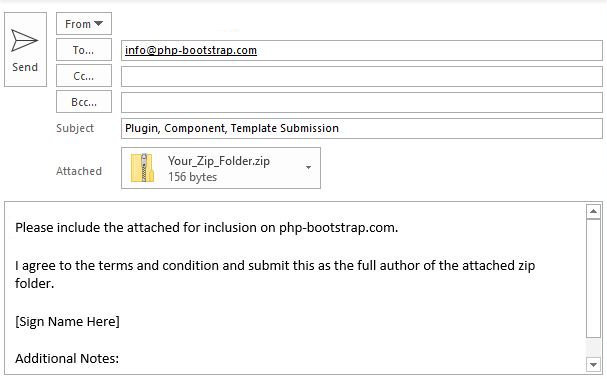The image size is (607, 379).
Task: Click the message body scroll up arrow
Action: point(593,211)
